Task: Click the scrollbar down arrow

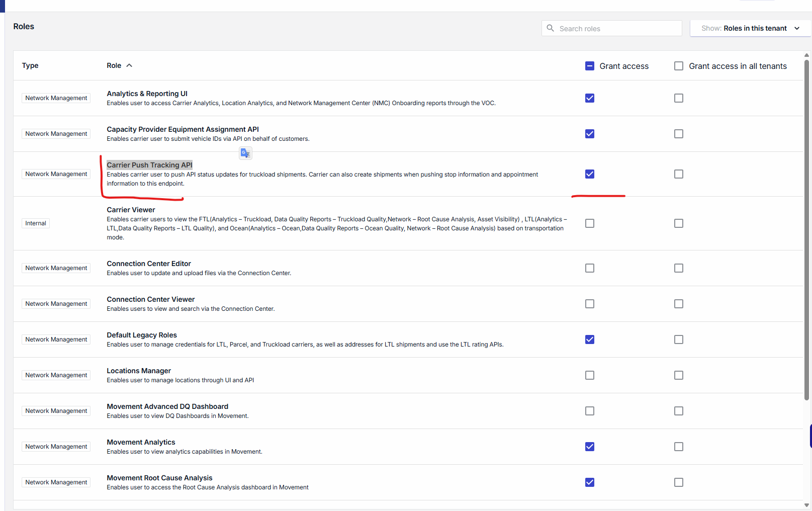Action: 806,505
